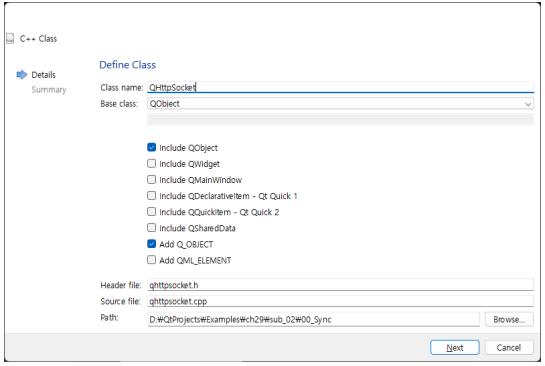Viewport: 545px width, 366px height.
Task: Click the Class name input field
Action: coord(340,87)
